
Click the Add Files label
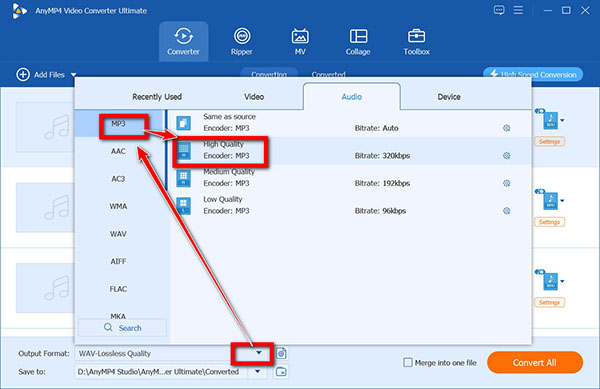tap(49, 75)
